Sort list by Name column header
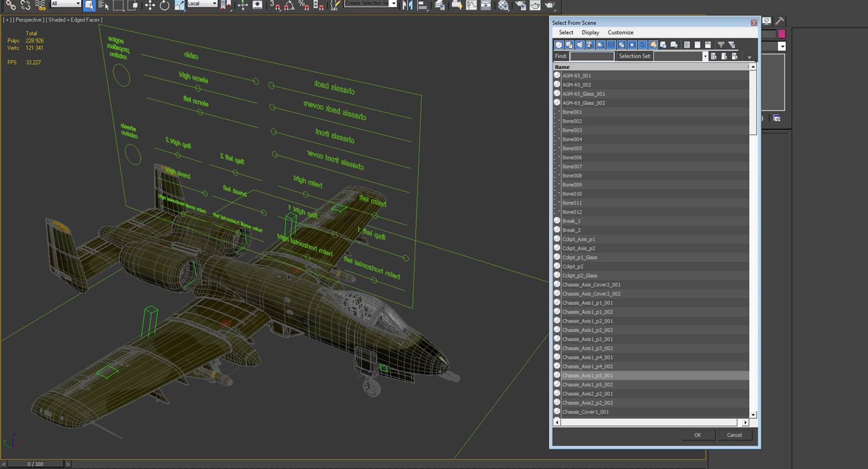 coord(651,67)
